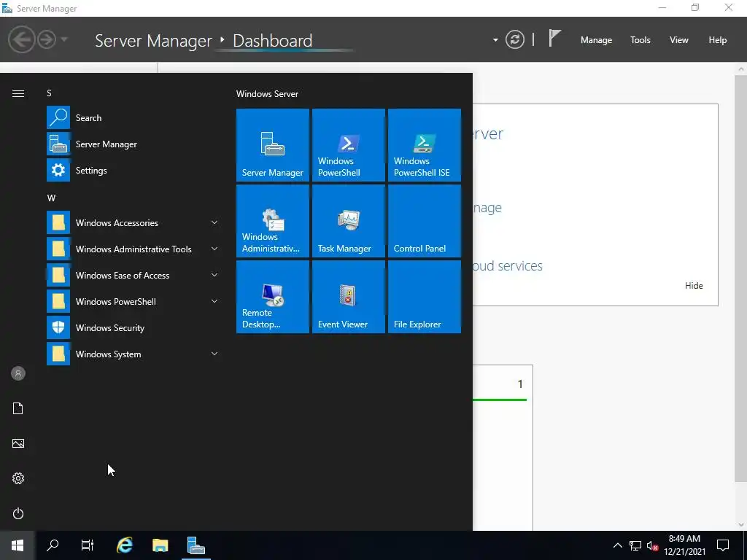Open the taskbar search magnifier
Viewport: 747px width, 560px height.
pyautogui.click(x=53, y=545)
